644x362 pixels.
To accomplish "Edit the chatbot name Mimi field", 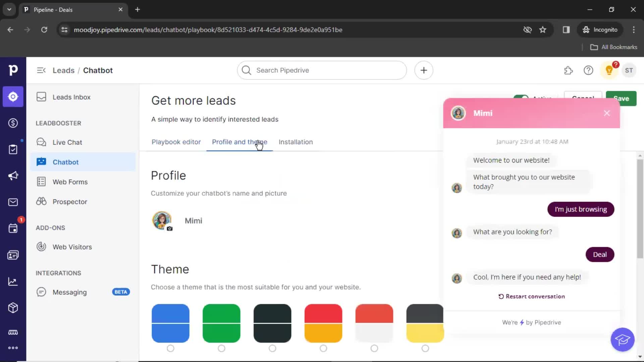I will [194, 221].
